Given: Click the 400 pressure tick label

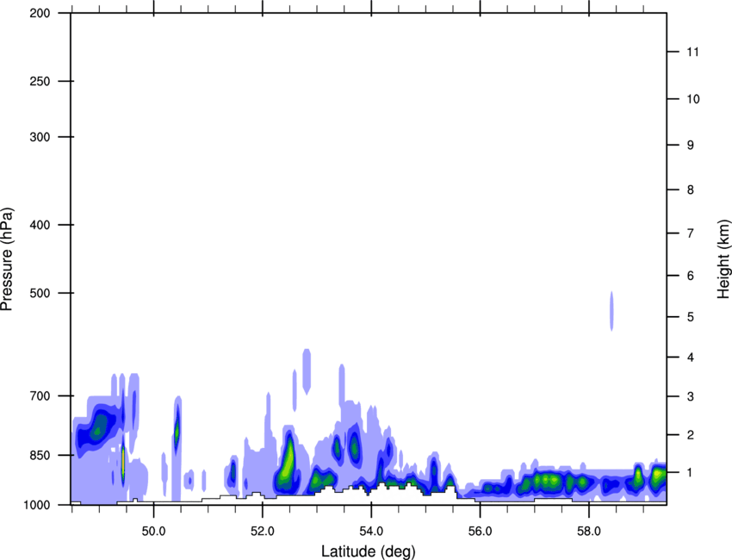Looking at the screenshot, I should point(40,225).
